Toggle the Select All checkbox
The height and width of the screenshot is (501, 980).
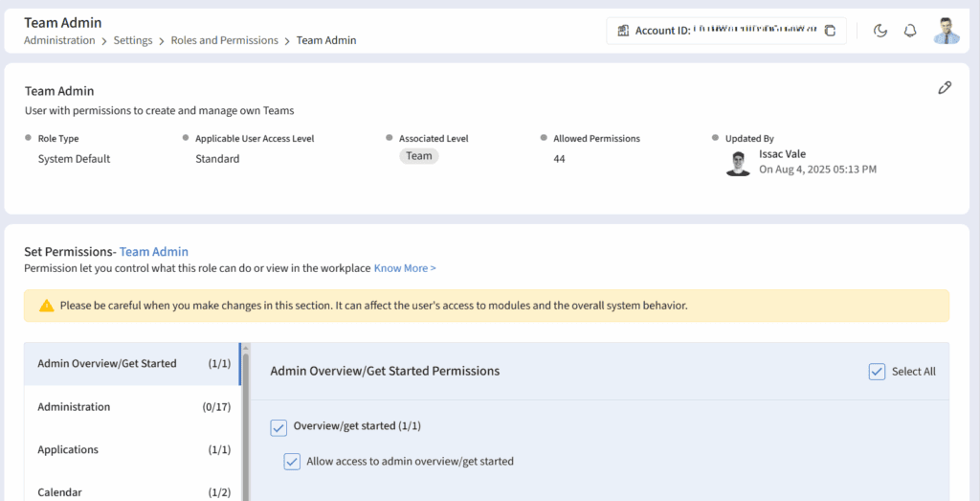point(877,372)
